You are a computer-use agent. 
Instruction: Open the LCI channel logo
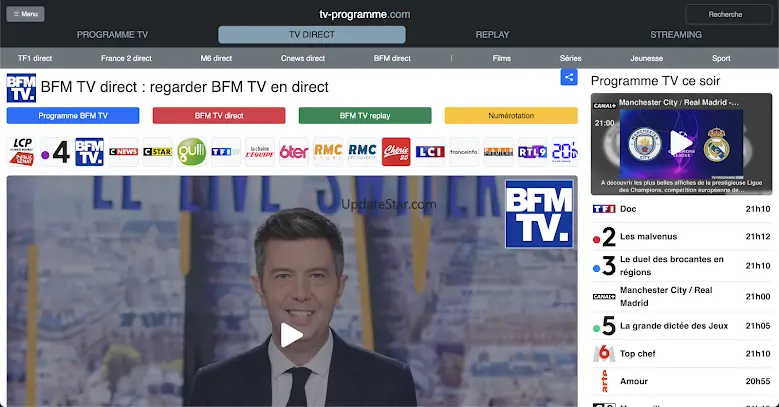(430, 151)
